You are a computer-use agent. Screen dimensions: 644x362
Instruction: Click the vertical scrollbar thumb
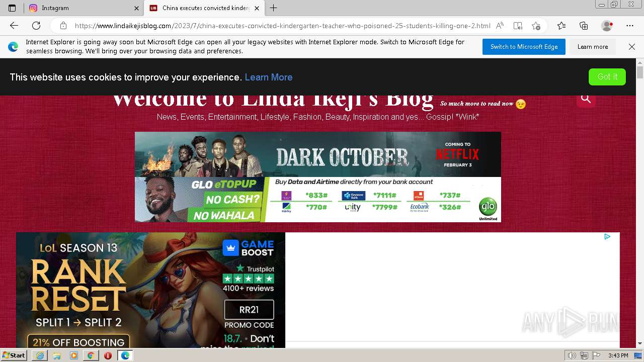(x=640, y=72)
